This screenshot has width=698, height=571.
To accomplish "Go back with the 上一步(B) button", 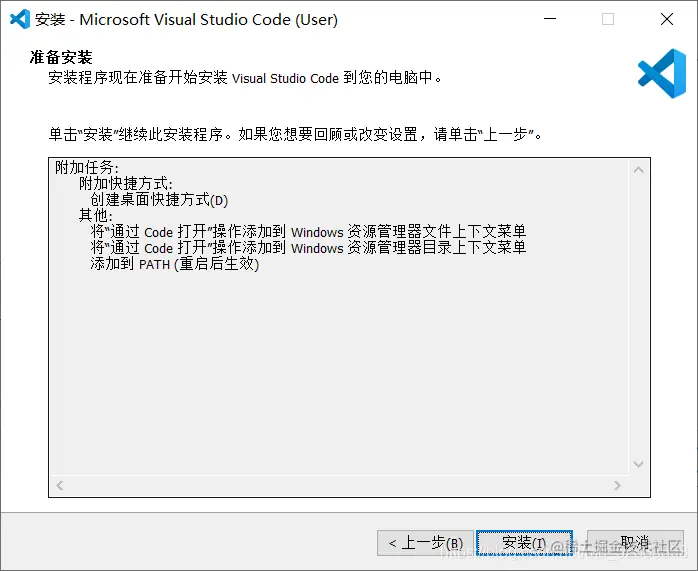I will 426,543.
